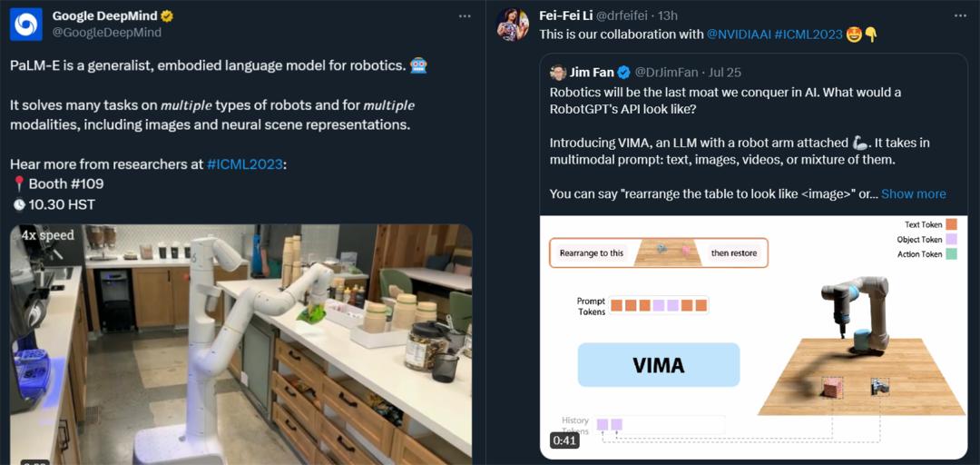Open more options on Fei-Fei Li tweet
The height and width of the screenshot is (465, 980).
click(x=959, y=16)
